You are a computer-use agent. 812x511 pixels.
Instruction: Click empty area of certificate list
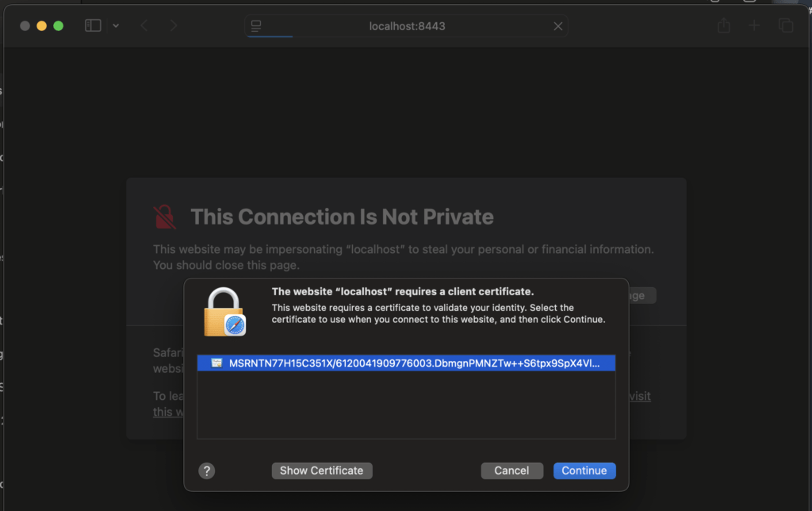click(x=407, y=404)
